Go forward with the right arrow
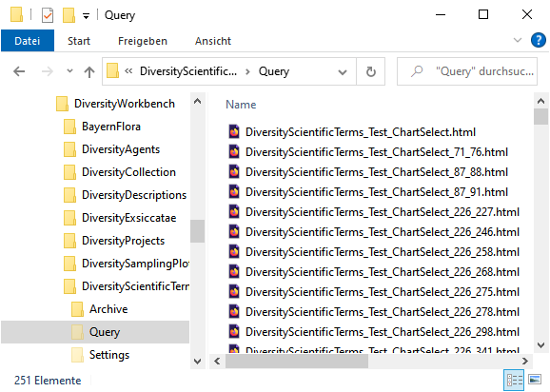 (x=48, y=71)
